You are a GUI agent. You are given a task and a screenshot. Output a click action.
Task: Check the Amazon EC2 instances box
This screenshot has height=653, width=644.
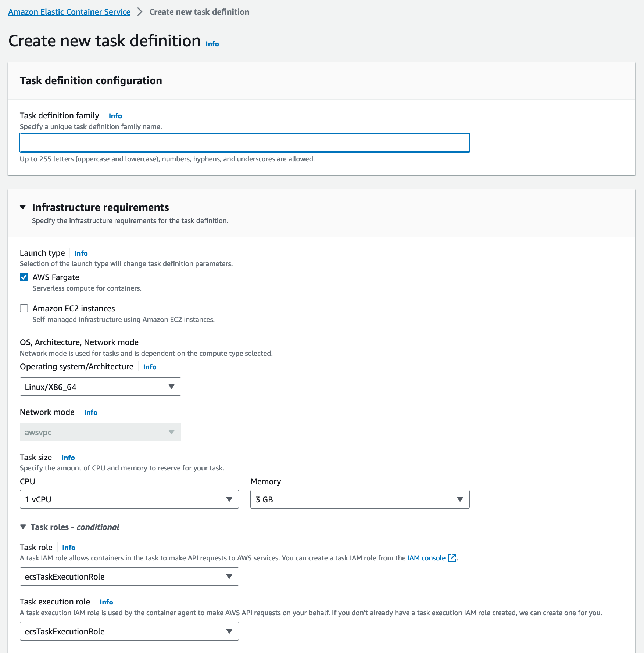[x=24, y=308]
